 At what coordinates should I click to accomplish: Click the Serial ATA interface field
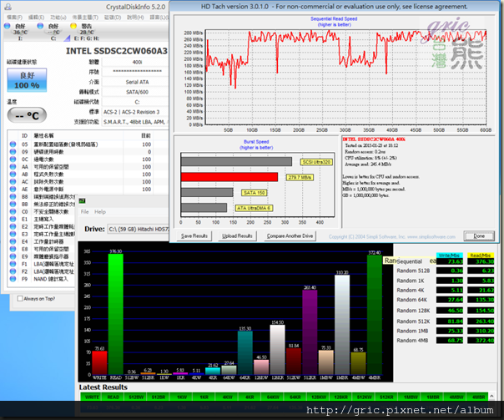[137, 82]
